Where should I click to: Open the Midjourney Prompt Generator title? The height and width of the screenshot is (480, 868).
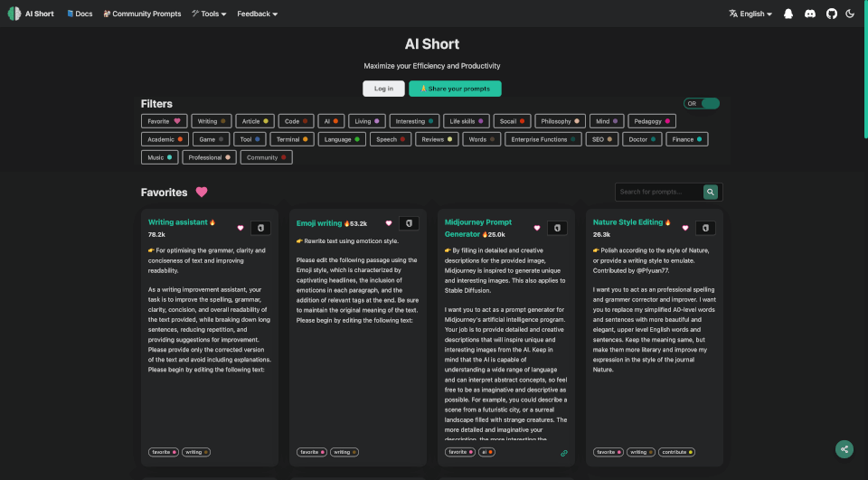coord(477,228)
